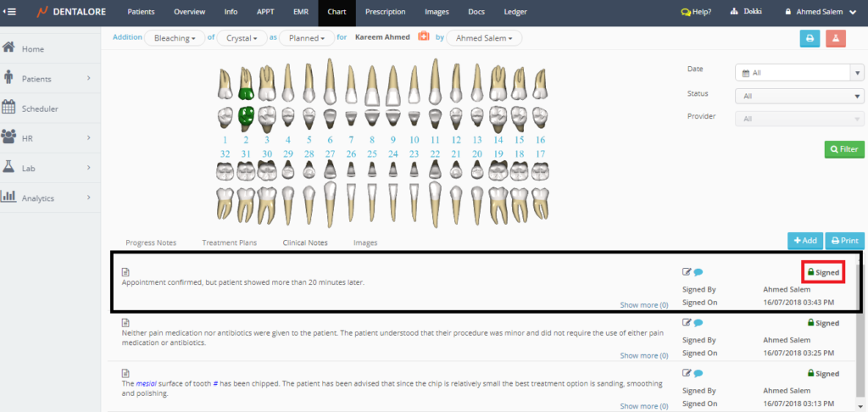Open comment bubble on second progress note
The height and width of the screenshot is (412, 868).
(x=699, y=323)
